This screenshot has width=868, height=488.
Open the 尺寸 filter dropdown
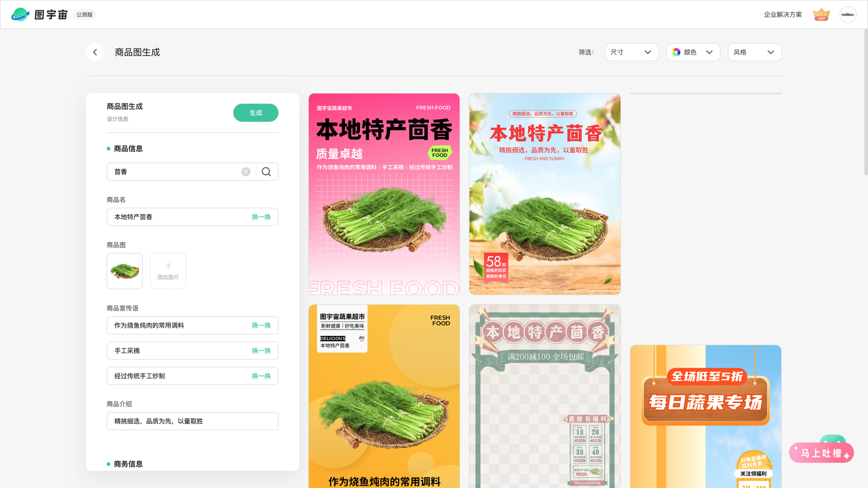pyautogui.click(x=632, y=52)
